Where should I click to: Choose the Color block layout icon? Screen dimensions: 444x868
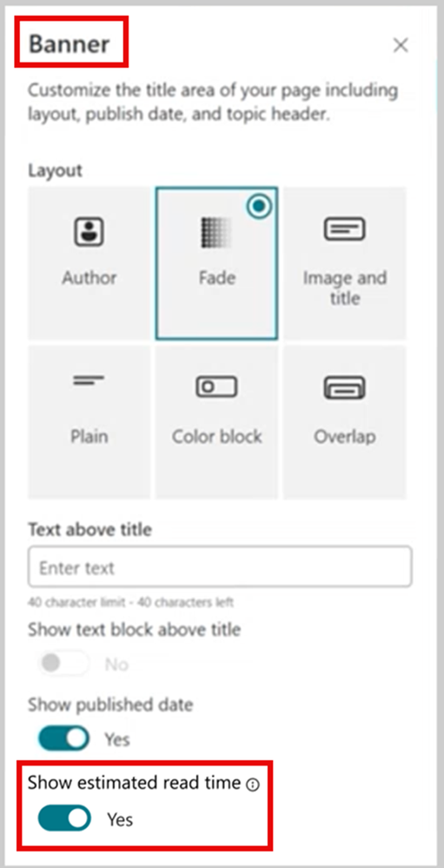216,387
